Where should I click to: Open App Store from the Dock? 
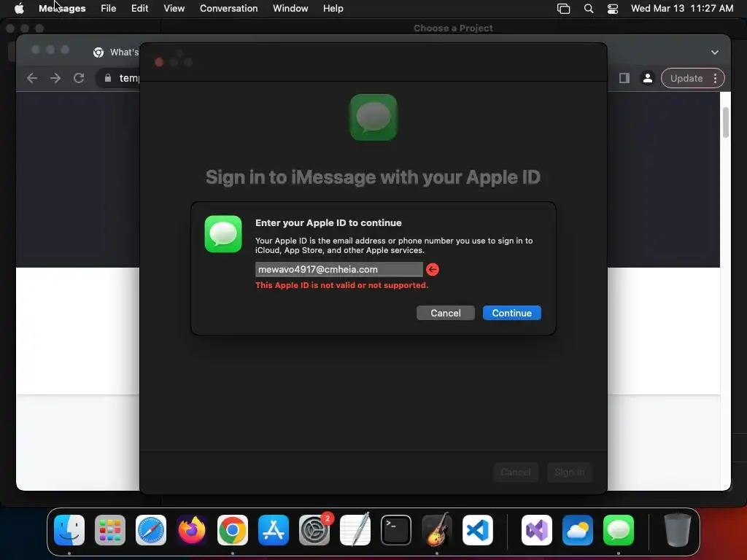[274, 530]
